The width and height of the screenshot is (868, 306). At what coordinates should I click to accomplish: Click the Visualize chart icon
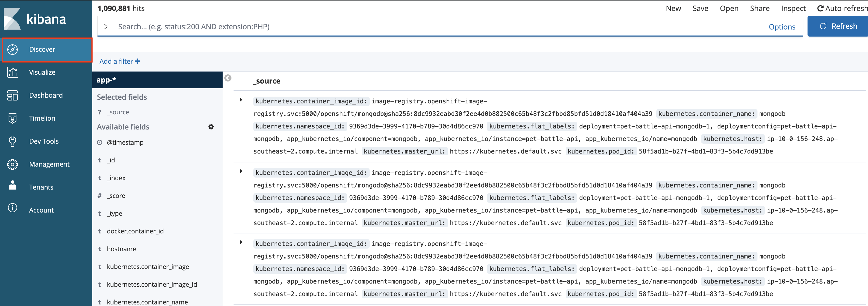pos(13,73)
